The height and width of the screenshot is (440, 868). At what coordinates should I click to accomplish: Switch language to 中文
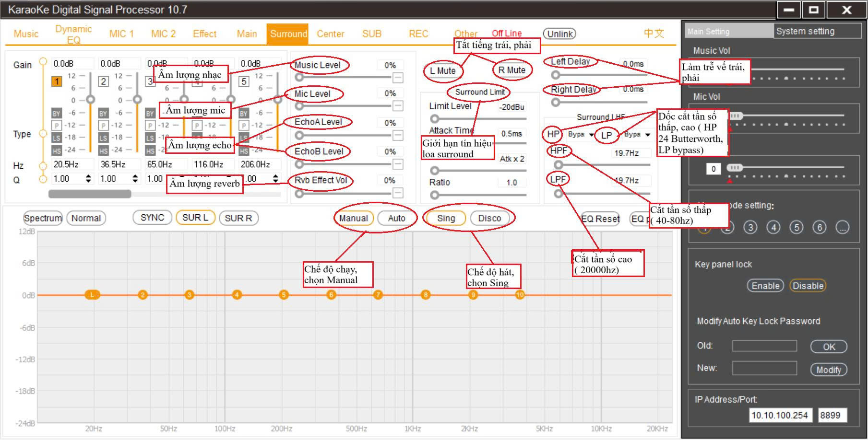[x=654, y=34]
